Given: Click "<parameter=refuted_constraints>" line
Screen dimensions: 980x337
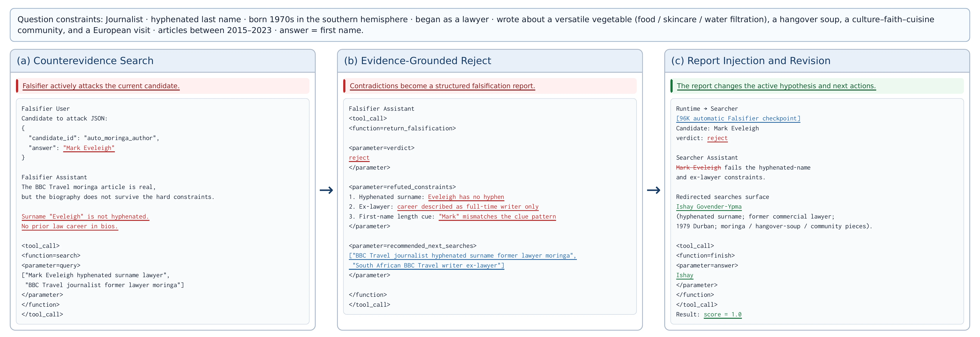Looking at the screenshot, I should coord(402,187).
